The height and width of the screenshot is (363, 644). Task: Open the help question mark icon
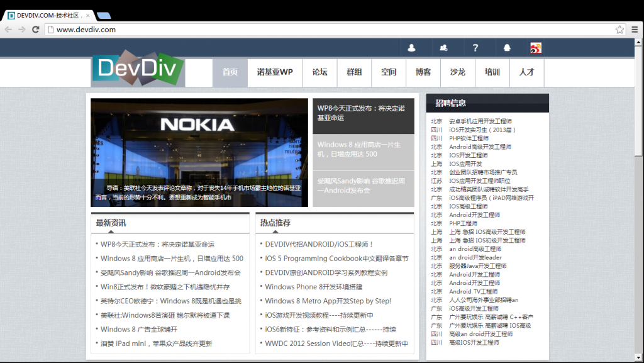[x=475, y=47]
